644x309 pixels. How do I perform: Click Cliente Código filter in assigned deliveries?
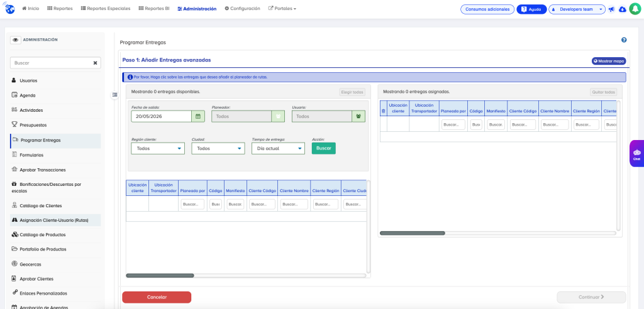click(523, 124)
